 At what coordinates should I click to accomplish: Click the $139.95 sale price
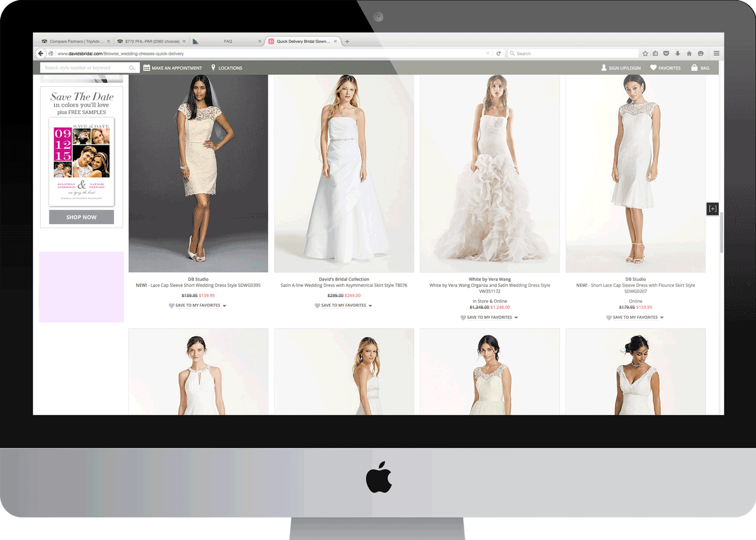207,295
